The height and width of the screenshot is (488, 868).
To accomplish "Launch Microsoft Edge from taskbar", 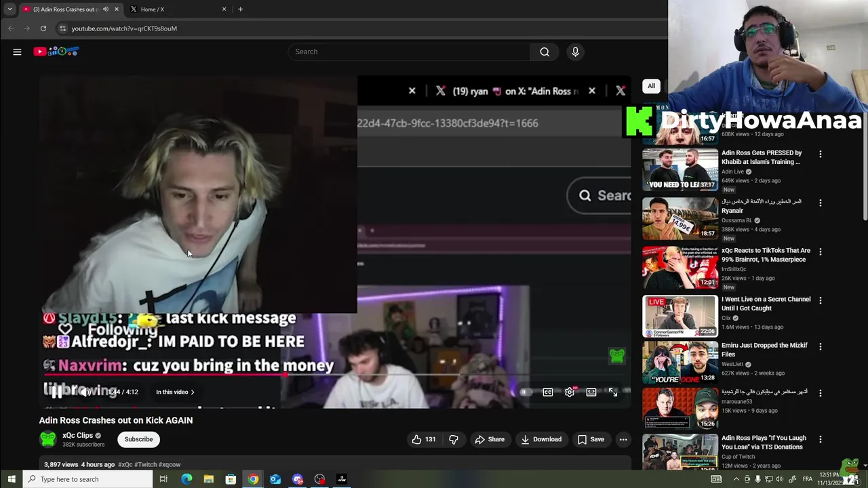I will [186, 479].
